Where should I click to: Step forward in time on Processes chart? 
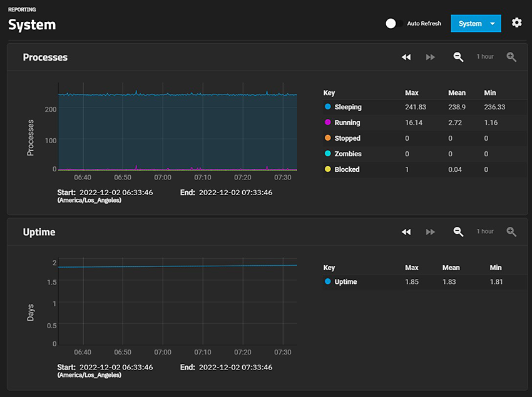(431, 57)
